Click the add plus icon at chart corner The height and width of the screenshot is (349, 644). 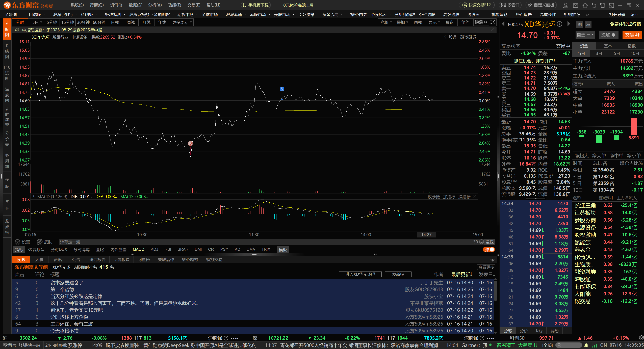(x=33, y=44)
